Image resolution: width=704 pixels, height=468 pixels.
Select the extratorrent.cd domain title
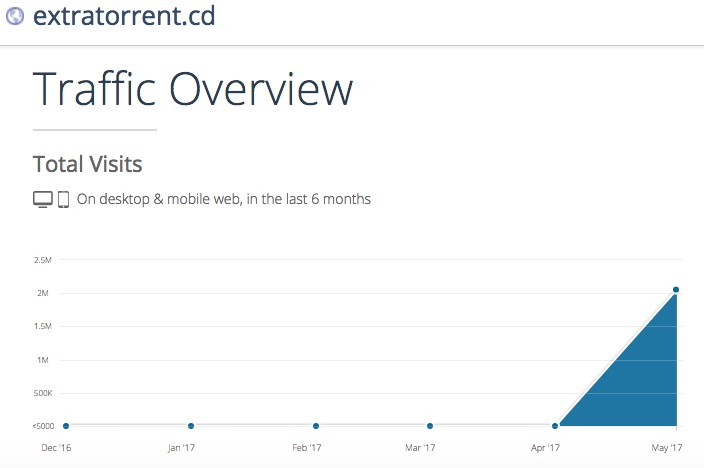[x=124, y=16]
